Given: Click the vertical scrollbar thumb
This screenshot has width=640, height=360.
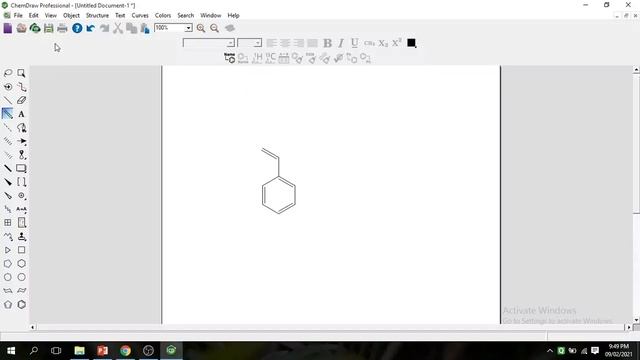Looking at the screenshot, I should coord(636,144).
